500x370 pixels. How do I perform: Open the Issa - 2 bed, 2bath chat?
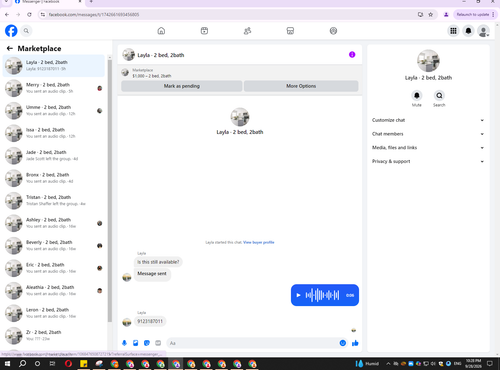(54, 133)
